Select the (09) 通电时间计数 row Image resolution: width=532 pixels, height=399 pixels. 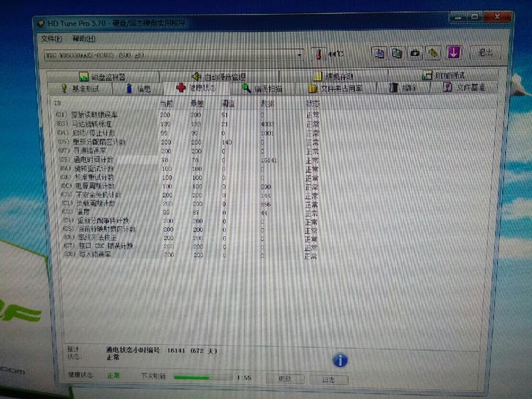click(x=188, y=159)
